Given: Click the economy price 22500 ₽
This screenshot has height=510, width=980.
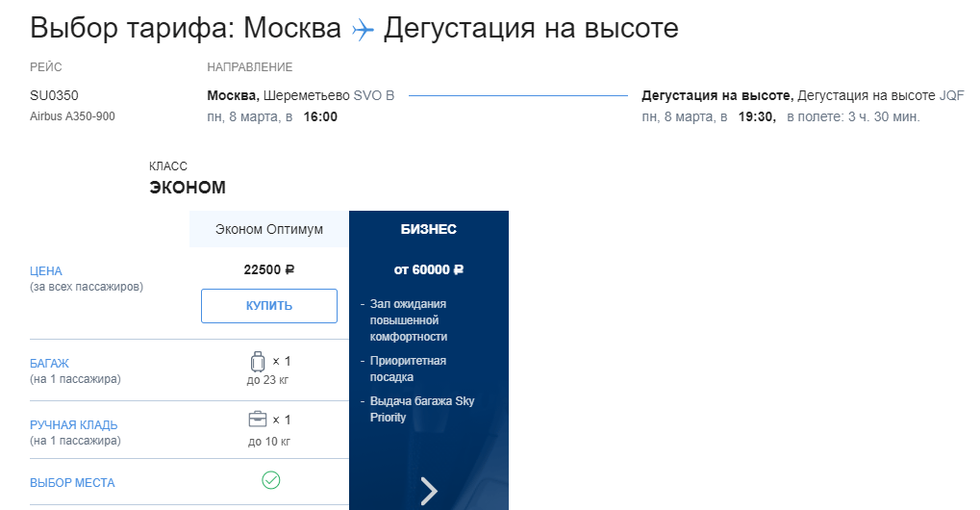Looking at the screenshot, I should click(268, 269).
